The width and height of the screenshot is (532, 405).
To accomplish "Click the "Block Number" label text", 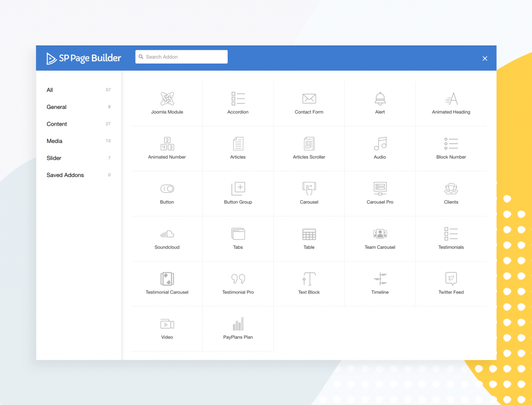I will click(x=451, y=157).
